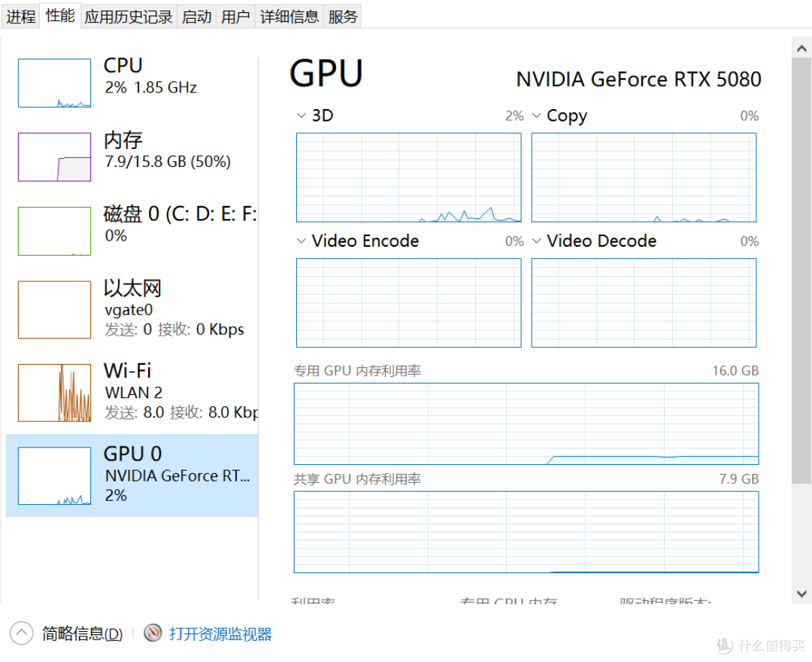
Task: Click the CPU 2% 1.85 GHz text
Action: point(150,87)
